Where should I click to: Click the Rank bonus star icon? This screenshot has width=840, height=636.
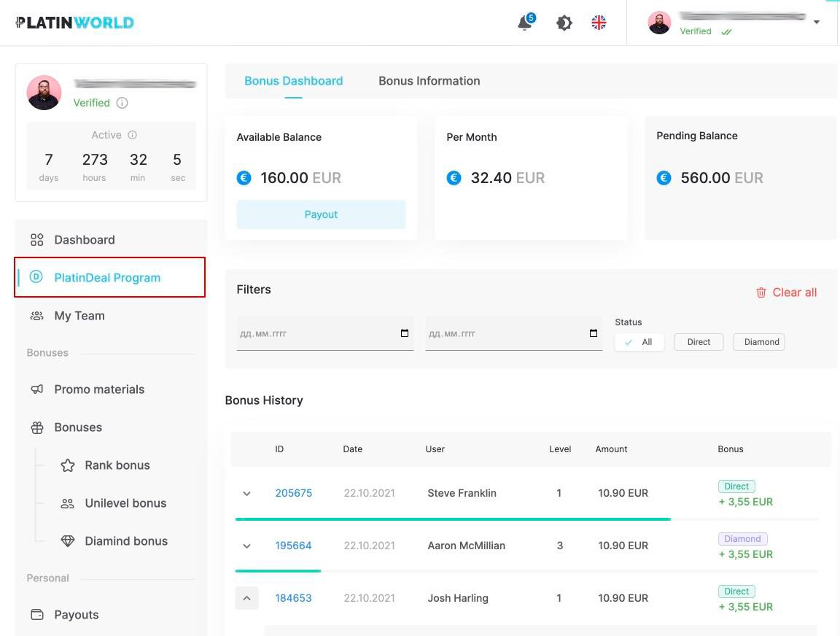68,465
